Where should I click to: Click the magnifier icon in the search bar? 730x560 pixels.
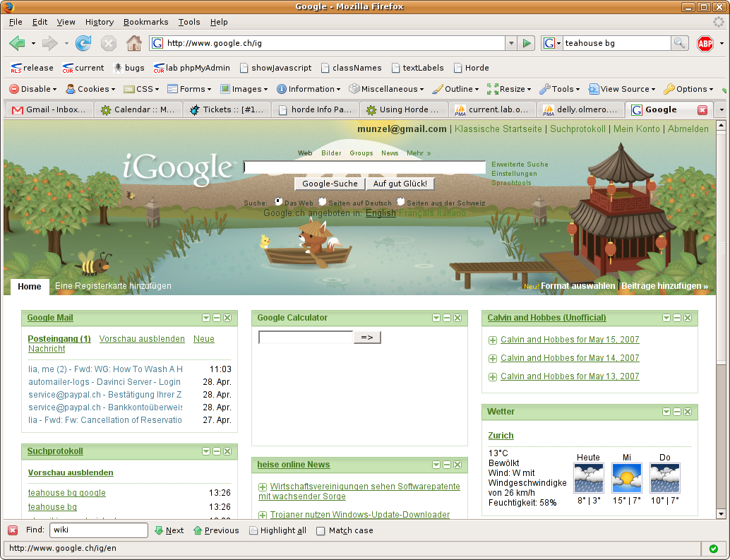click(679, 42)
